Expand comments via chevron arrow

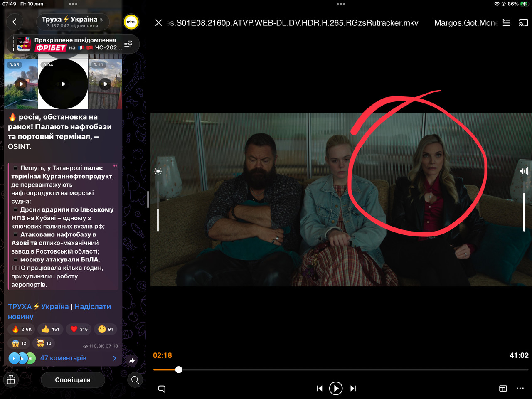[115, 358]
